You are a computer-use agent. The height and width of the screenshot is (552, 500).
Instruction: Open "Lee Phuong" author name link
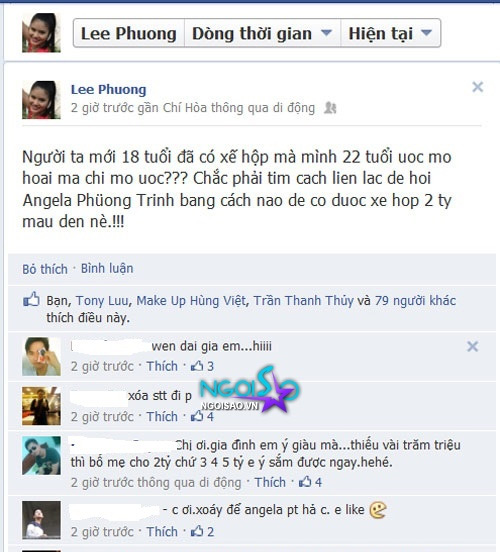tap(108, 89)
